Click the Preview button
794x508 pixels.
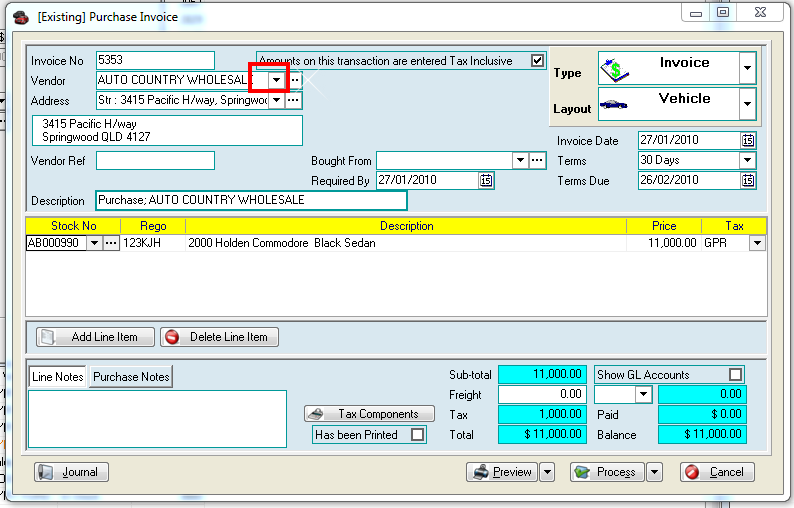point(502,472)
